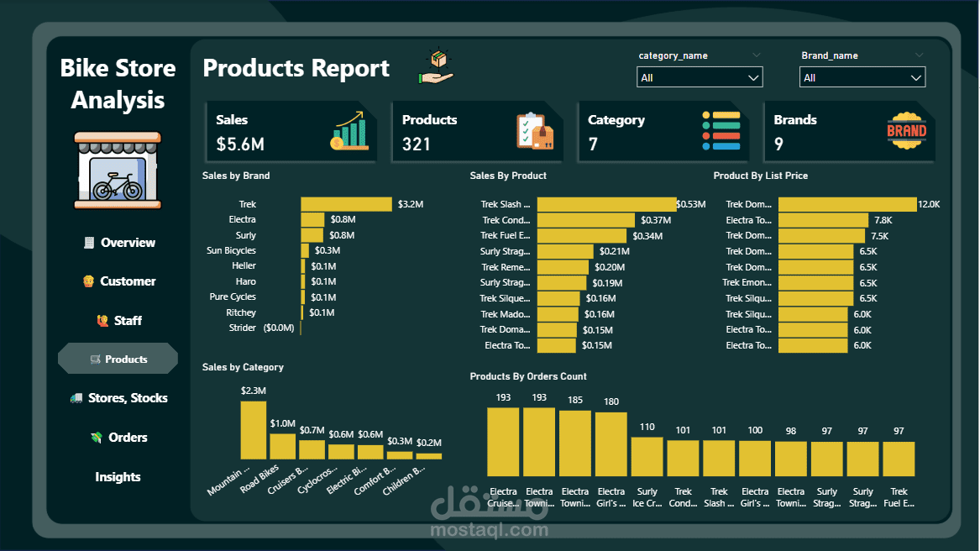Select the Trek Fuel E... 97 orders column

pyautogui.click(x=899, y=459)
